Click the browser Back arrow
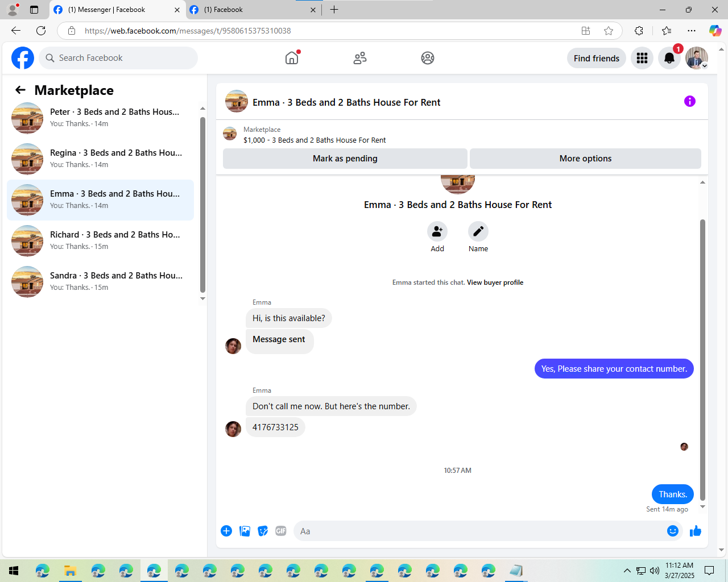The width and height of the screenshot is (728, 582). click(x=16, y=31)
